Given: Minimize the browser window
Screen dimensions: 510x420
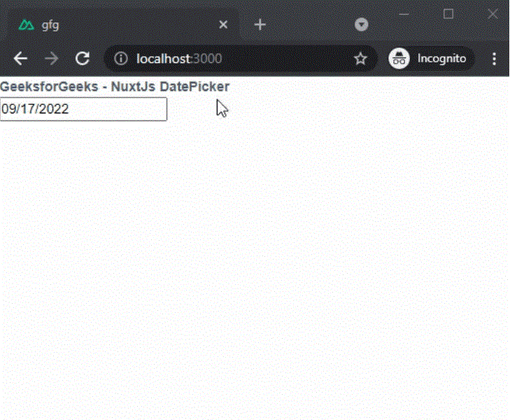Looking at the screenshot, I should click(x=404, y=14).
